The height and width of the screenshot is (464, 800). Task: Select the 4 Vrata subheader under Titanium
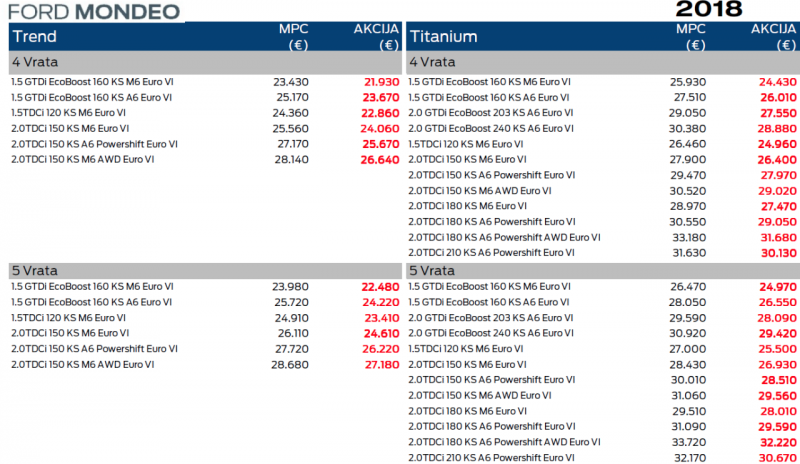434,63
